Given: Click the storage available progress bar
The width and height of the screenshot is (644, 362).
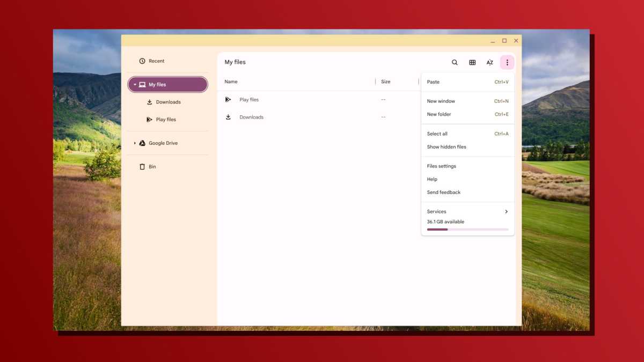Looking at the screenshot, I should pos(467,229).
